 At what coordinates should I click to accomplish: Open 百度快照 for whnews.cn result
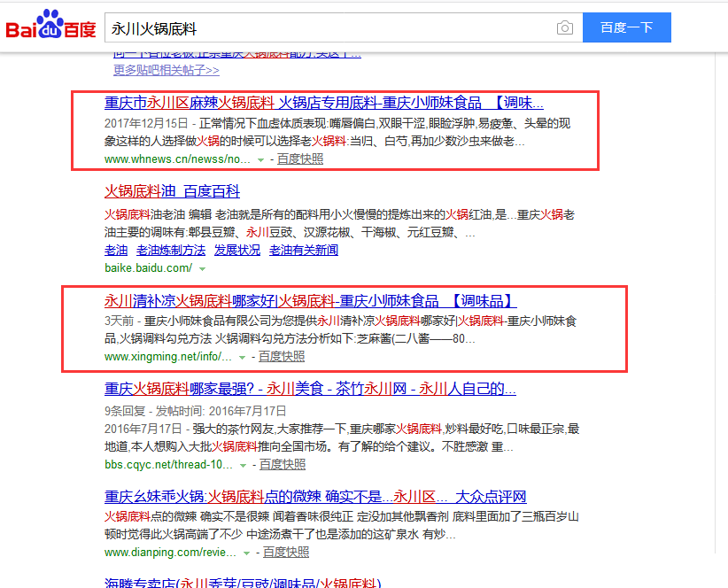pos(299,159)
